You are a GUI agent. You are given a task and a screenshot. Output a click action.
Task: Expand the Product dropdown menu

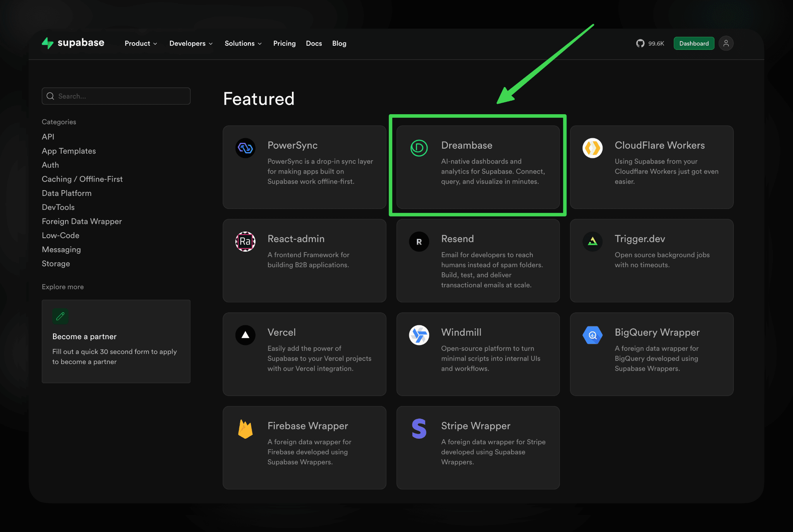[141, 43]
